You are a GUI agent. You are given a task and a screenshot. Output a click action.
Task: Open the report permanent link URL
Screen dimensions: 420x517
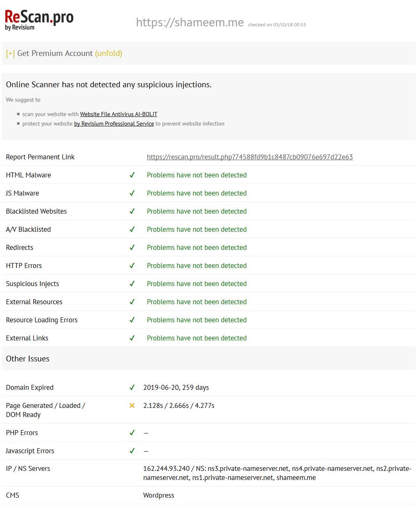coord(250,157)
